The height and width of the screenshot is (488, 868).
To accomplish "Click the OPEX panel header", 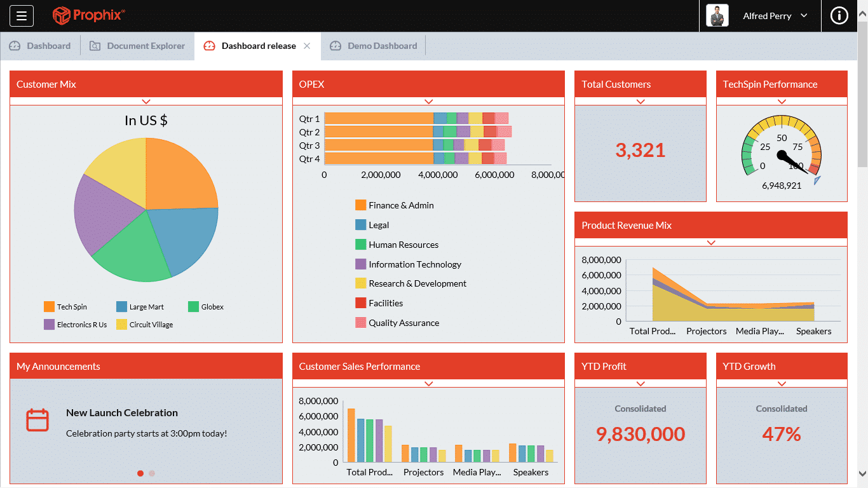I will (x=428, y=84).
